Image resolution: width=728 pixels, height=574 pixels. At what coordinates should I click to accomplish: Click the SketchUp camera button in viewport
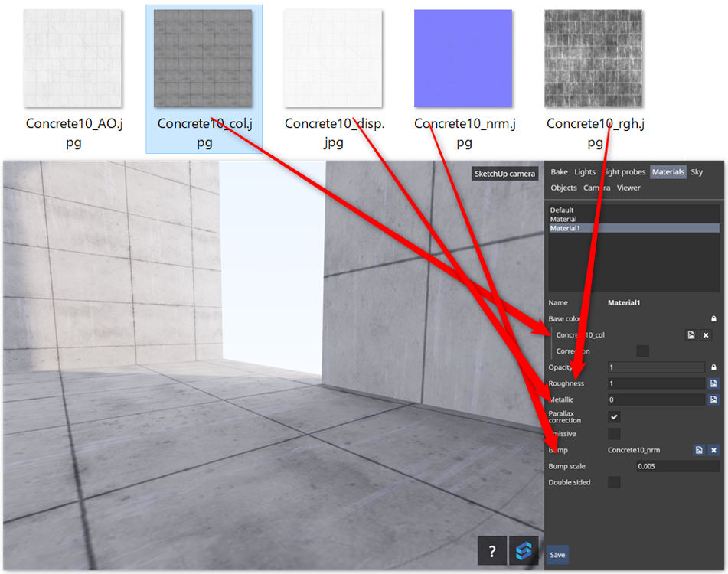(x=504, y=173)
